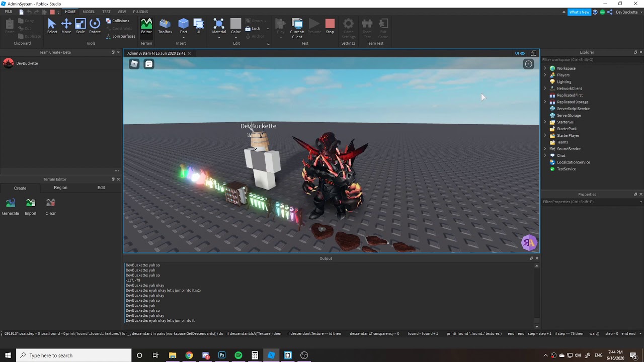
Task: Switch to the VIEW tab
Action: [x=122, y=12]
